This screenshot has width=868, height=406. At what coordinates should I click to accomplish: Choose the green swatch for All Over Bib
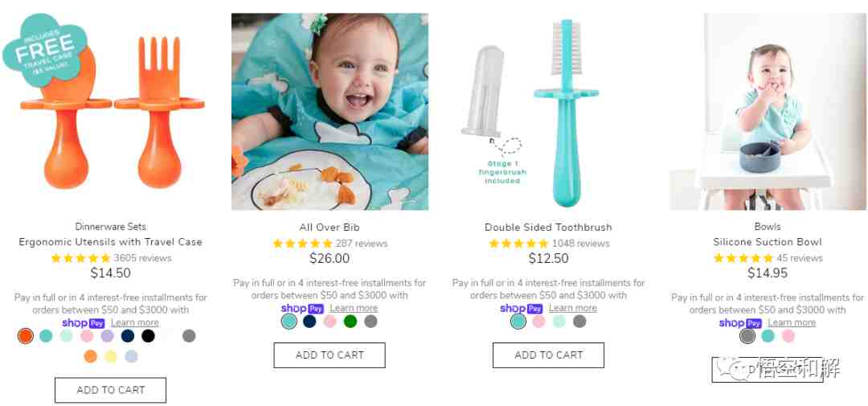tap(350, 322)
